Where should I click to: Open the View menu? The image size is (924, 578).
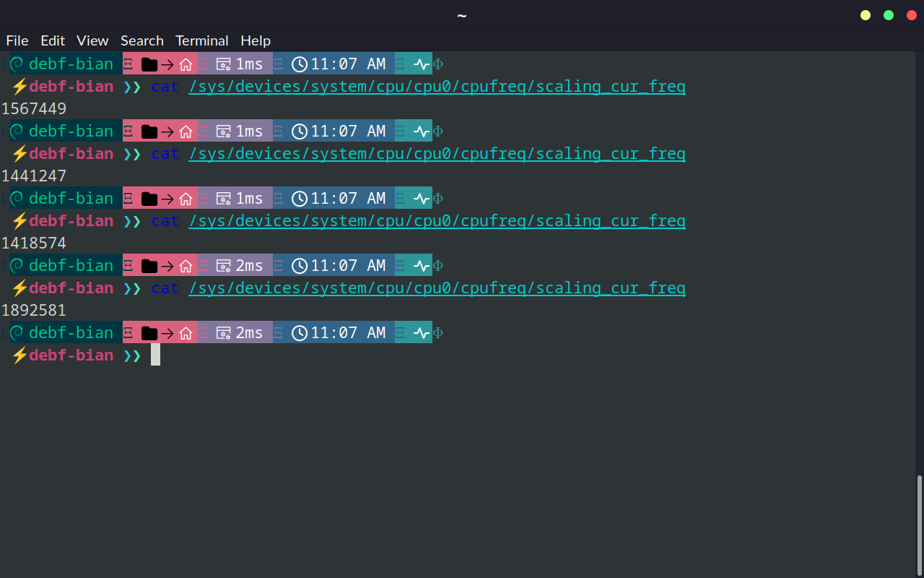[92, 40]
